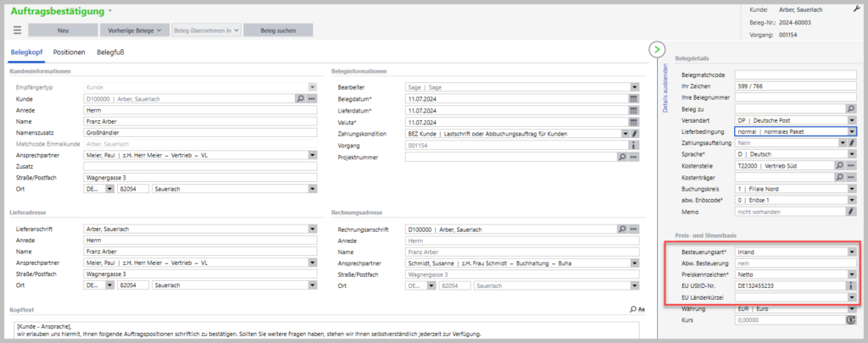Expand the Bearbeiter dropdown list
Screen dimensions: 868x343
(x=634, y=86)
